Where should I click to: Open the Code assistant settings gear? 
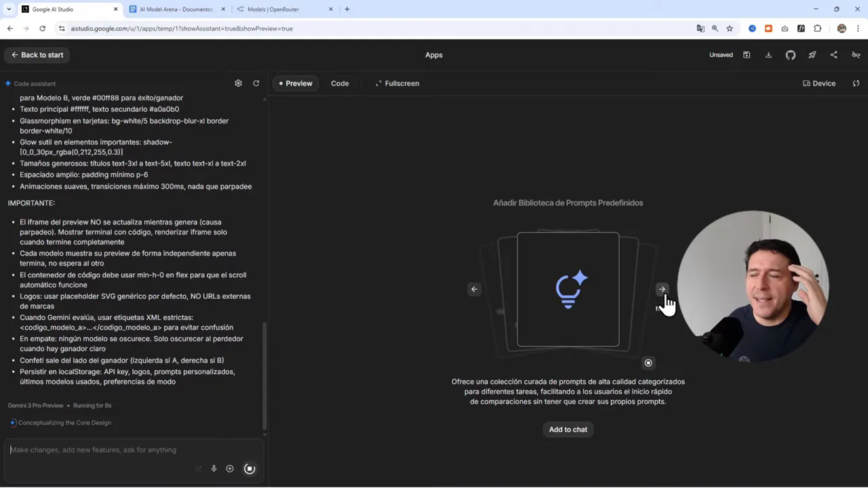(x=238, y=83)
